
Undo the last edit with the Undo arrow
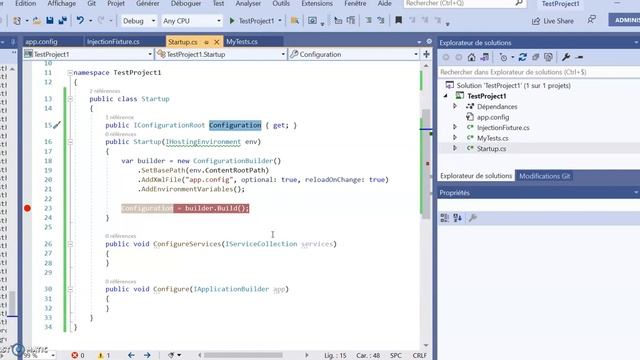[80, 20]
